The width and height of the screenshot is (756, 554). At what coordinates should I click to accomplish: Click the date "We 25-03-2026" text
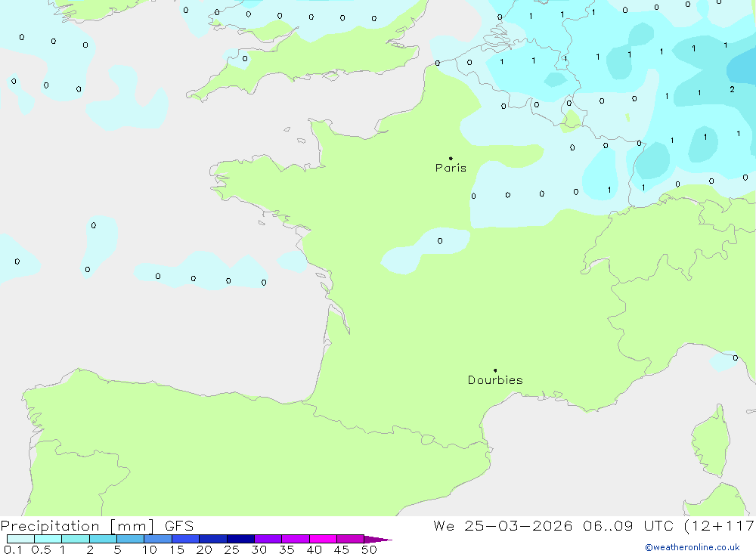coord(503,526)
